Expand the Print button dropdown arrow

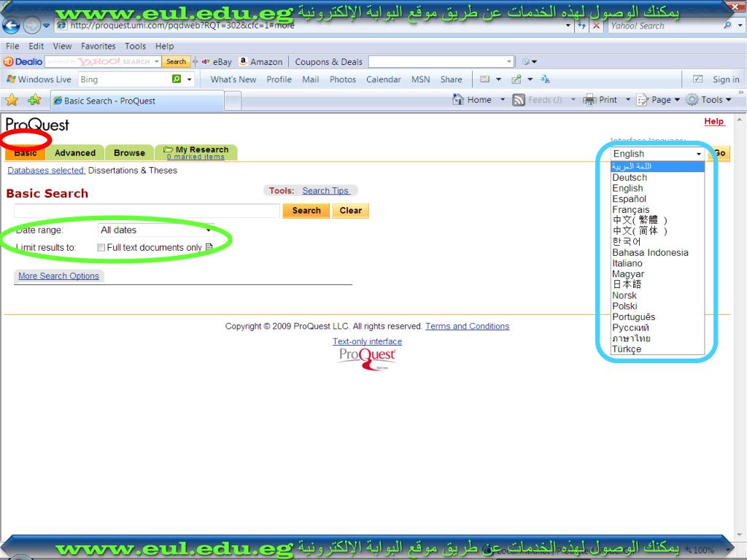coord(628,100)
